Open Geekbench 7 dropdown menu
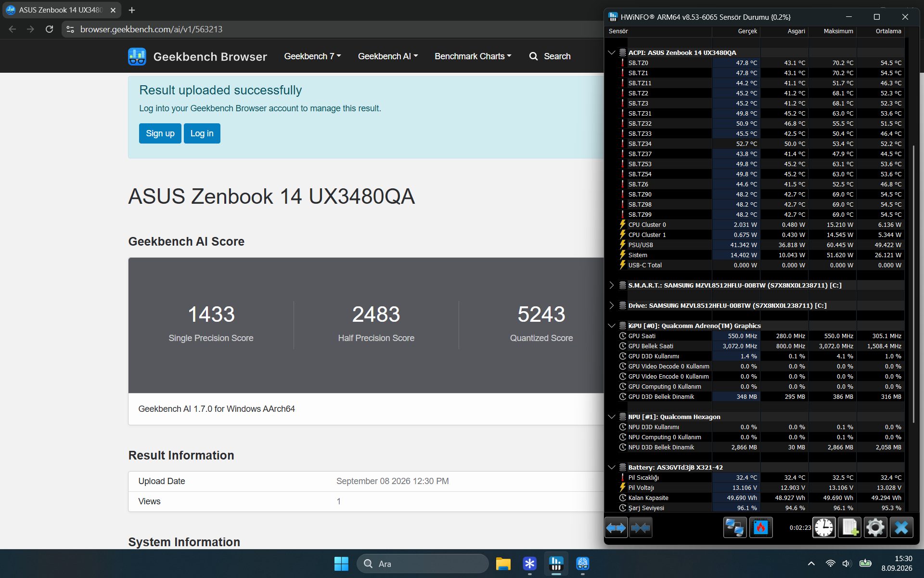Viewport: 924px width, 578px height. point(312,56)
